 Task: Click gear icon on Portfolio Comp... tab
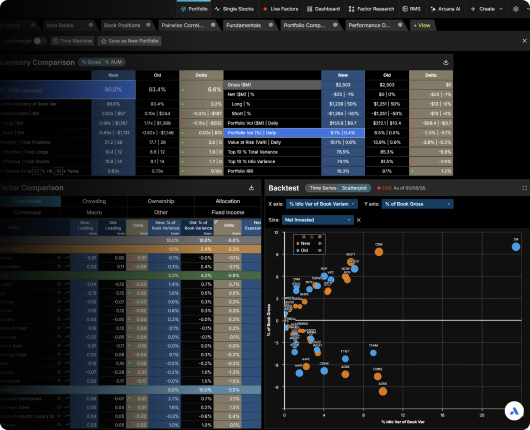335,25
